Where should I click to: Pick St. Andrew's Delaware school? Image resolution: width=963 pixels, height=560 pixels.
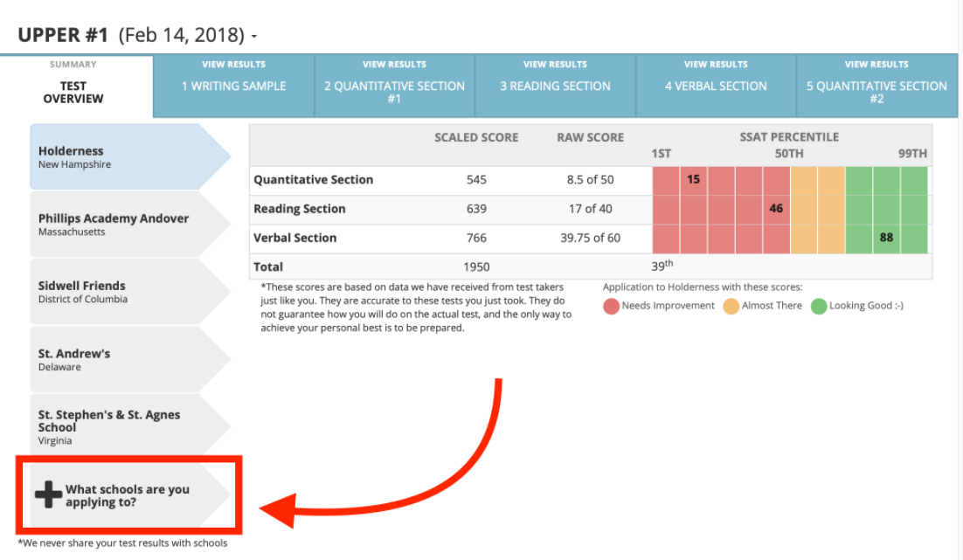coord(129,359)
